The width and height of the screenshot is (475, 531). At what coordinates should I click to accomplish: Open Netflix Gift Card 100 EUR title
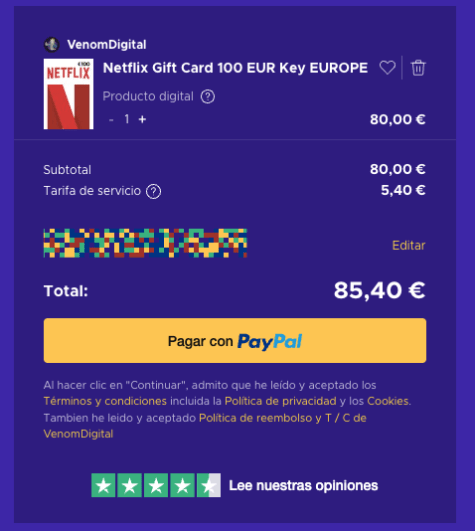pos(235,68)
